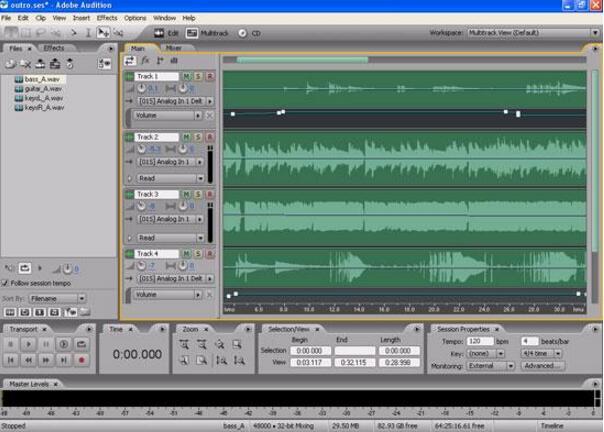
Task: Mute Track 2
Action: (x=187, y=137)
